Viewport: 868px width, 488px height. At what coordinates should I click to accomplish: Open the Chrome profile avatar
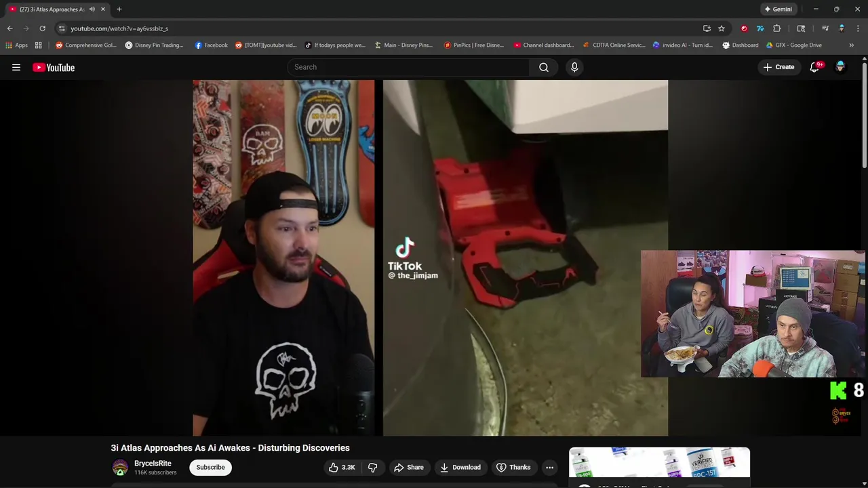point(842,28)
